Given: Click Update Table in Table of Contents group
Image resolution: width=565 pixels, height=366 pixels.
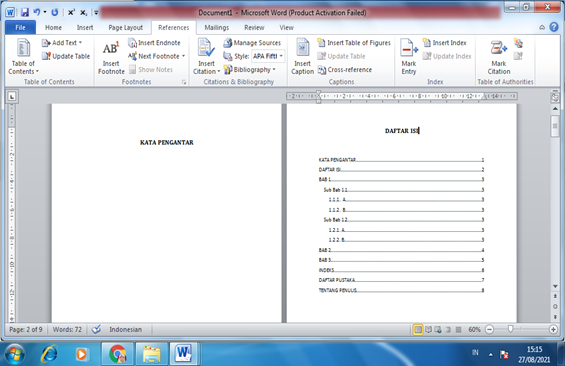Looking at the screenshot, I should point(66,56).
